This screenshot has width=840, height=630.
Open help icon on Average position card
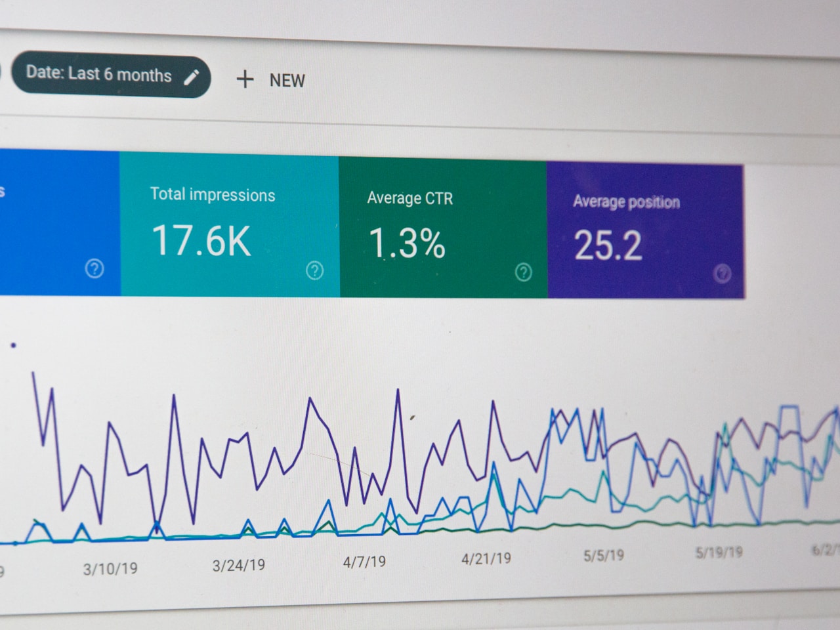(x=723, y=274)
